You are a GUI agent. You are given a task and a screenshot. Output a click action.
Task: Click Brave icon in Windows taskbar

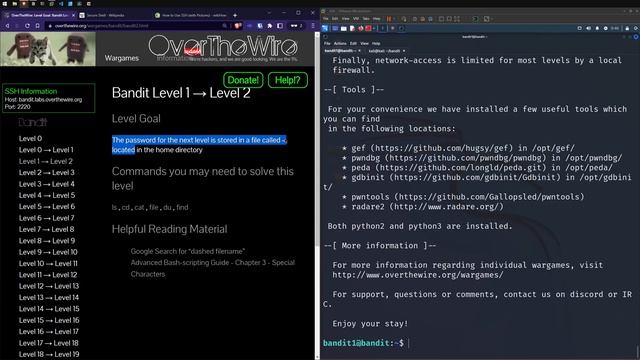tap(24, 4)
